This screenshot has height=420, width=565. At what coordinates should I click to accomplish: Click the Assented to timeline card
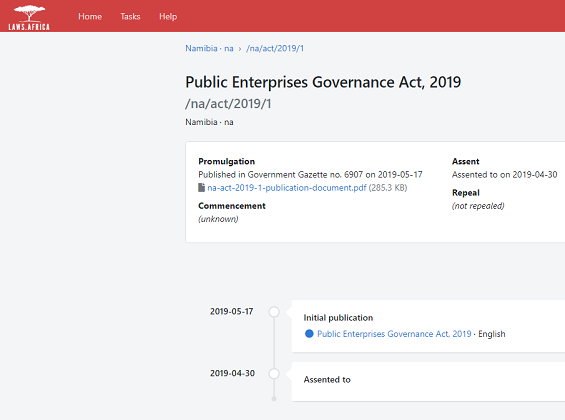(428, 381)
